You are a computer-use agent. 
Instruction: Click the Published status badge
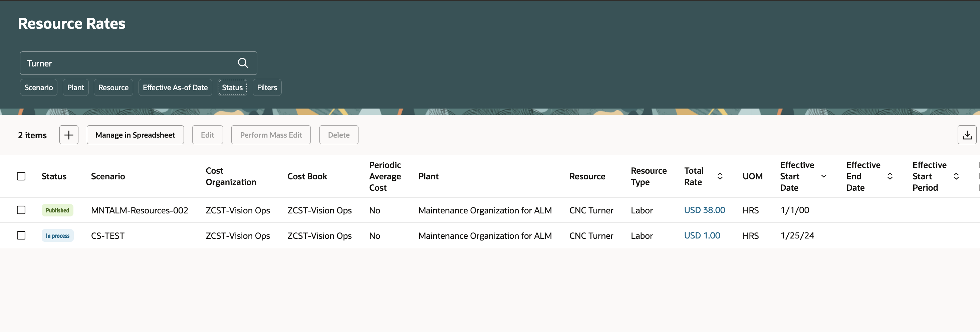tap(57, 210)
